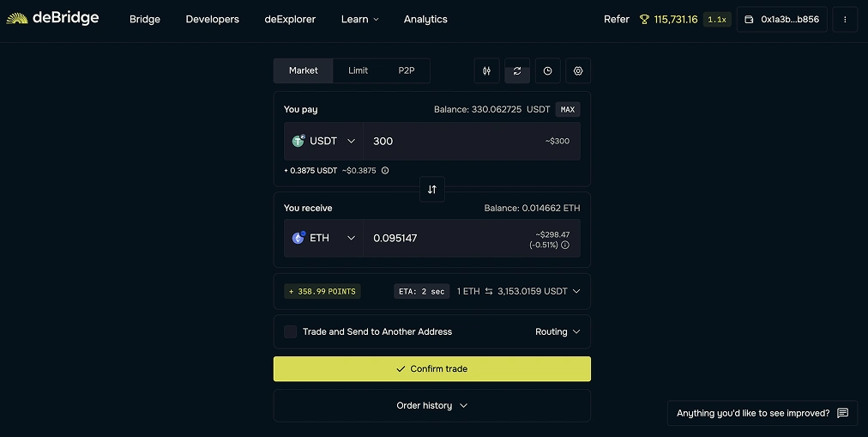Open transaction history clock icon

point(547,71)
